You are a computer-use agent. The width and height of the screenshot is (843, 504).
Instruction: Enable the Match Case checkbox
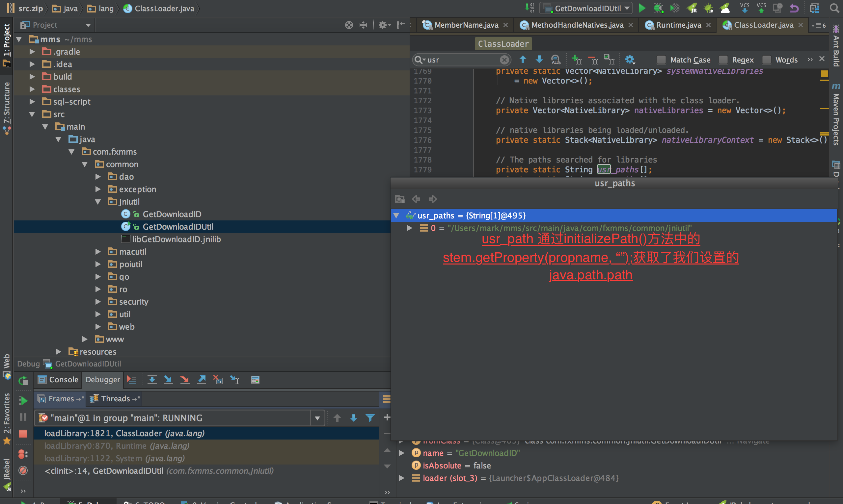point(661,60)
